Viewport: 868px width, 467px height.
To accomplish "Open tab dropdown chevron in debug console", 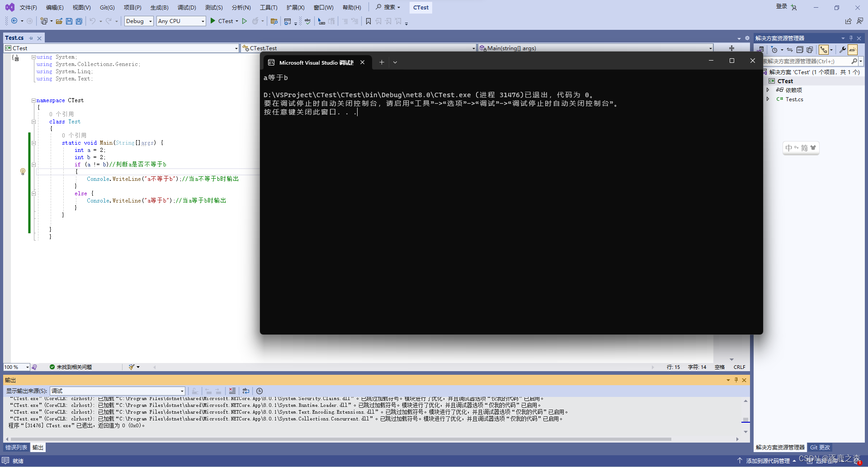I will tap(395, 62).
